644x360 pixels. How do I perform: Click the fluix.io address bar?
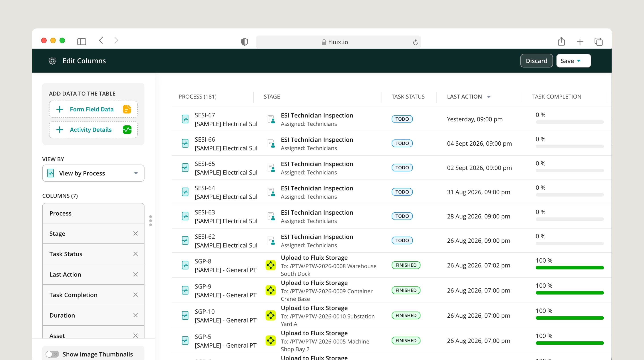(x=338, y=42)
